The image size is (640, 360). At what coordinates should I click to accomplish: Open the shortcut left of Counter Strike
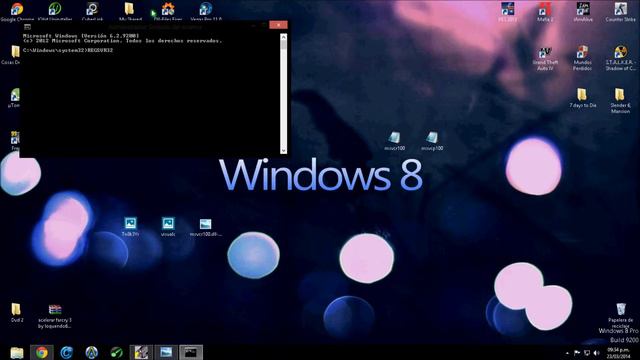583,11
